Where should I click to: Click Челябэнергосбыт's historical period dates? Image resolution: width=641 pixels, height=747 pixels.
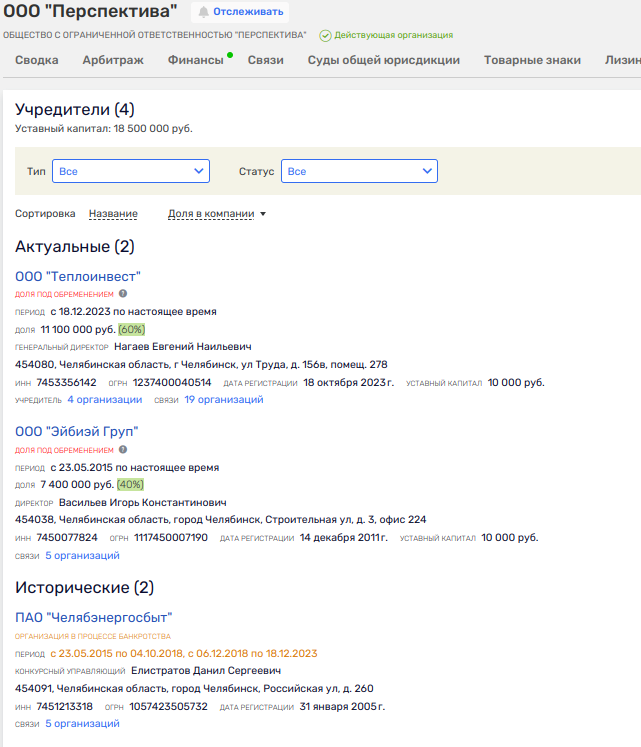(184, 654)
